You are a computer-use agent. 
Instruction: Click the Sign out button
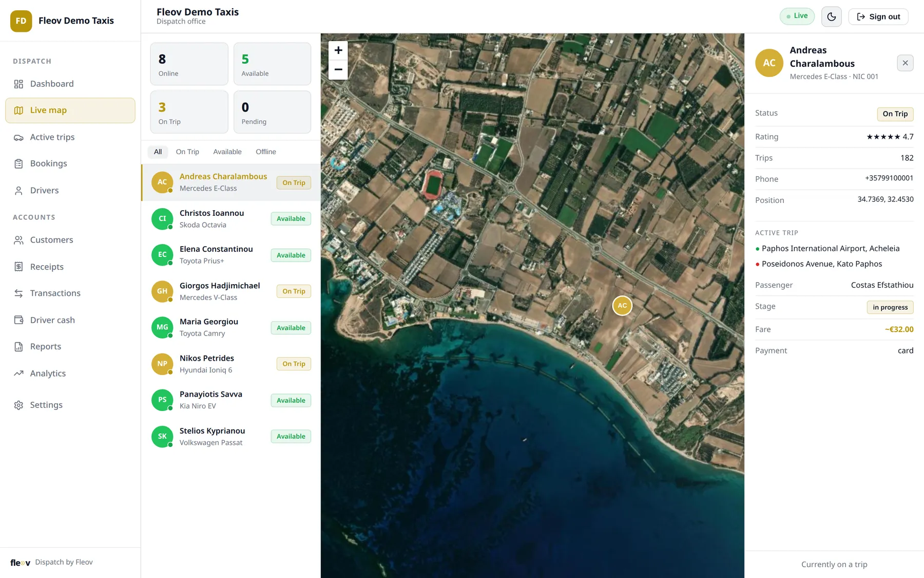click(x=878, y=17)
